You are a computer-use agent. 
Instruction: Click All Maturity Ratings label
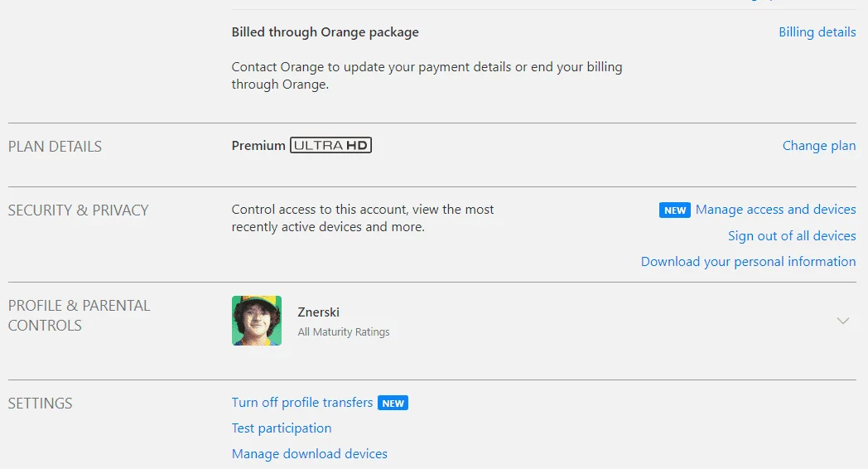[343, 332]
